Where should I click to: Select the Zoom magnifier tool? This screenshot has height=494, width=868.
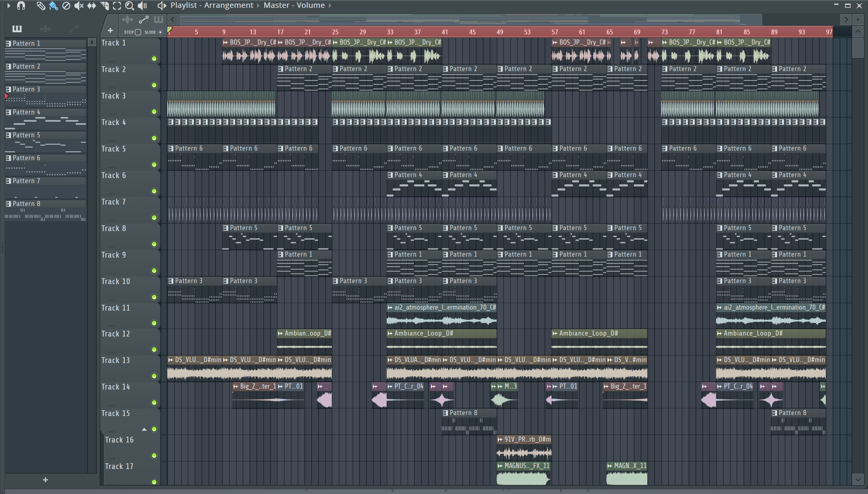tap(129, 5)
